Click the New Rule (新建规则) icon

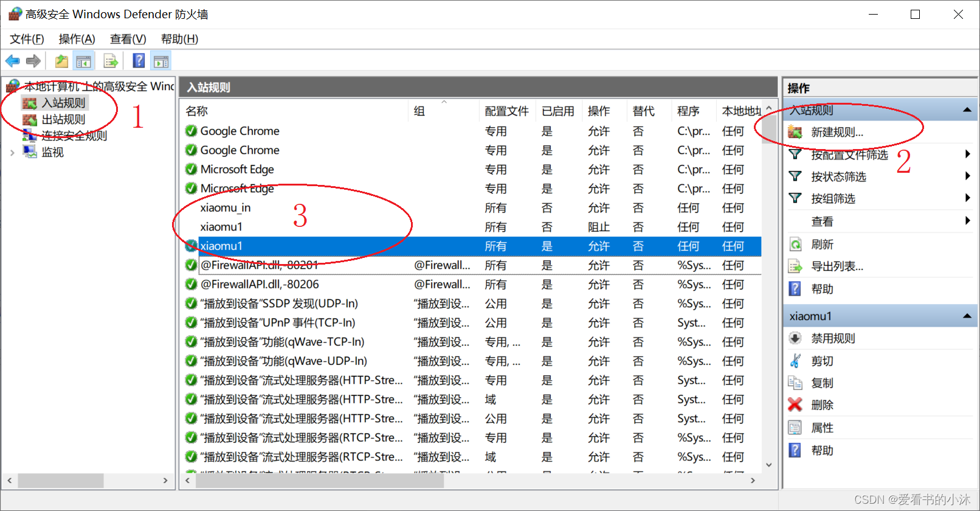click(795, 132)
